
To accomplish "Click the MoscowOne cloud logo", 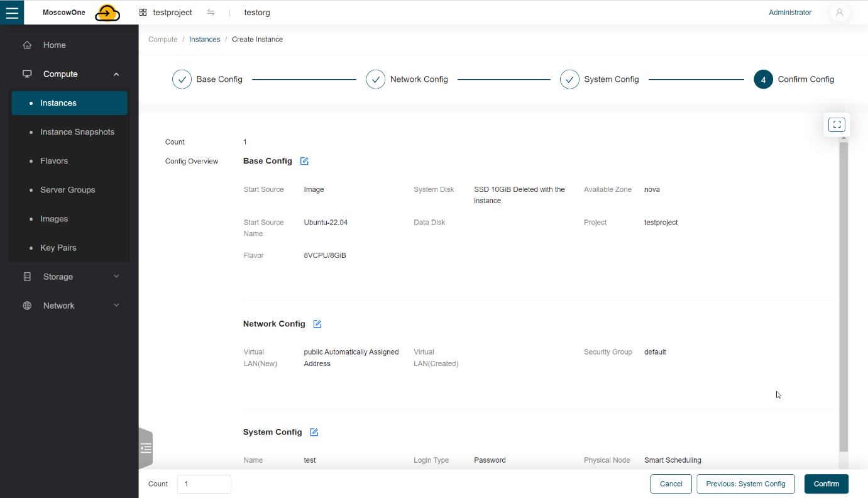I will tap(107, 12).
